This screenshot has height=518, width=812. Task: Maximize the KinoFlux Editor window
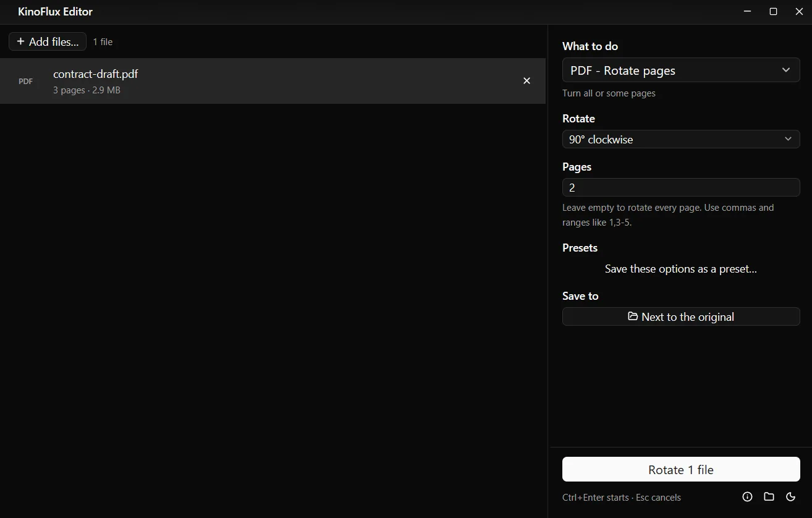(x=773, y=12)
